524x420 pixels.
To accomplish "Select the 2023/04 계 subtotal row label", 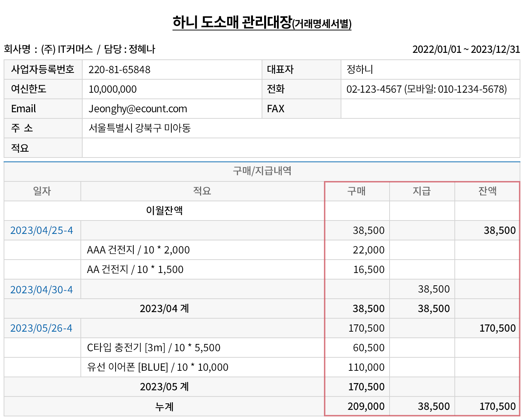I will [x=164, y=308].
